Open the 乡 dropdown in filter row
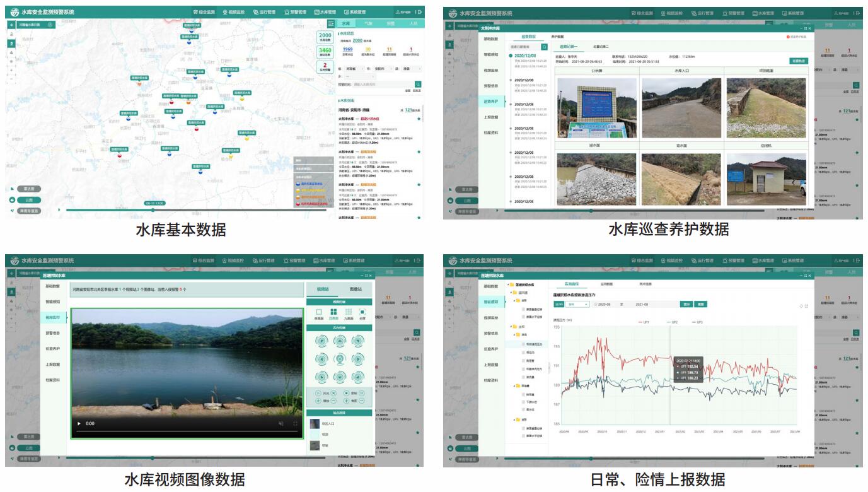The width and height of the screenshot is (868, 492). (359, 76)
